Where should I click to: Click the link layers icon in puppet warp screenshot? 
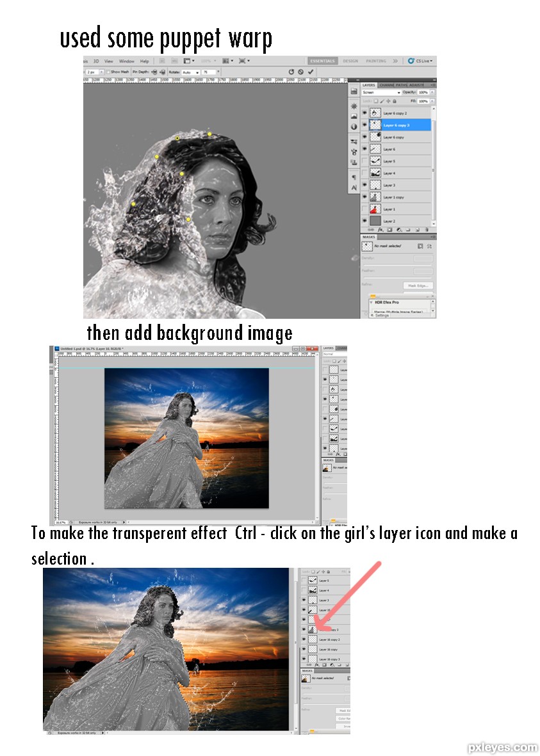tap(371, 230)
